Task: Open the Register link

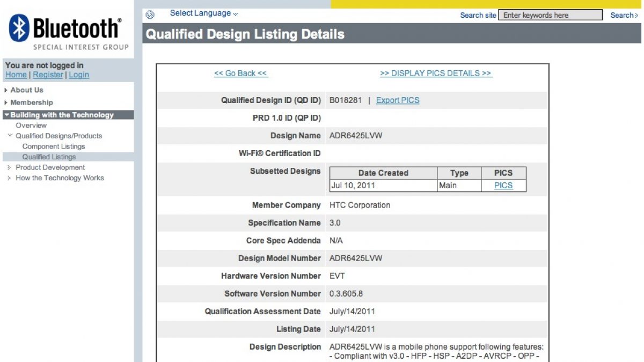Action: point(48,75)
